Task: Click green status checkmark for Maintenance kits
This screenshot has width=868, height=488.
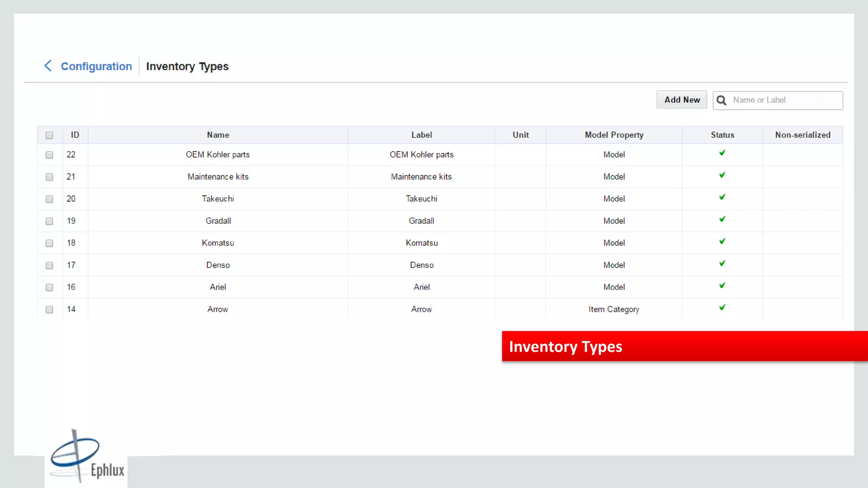Action: coord(722,175)
